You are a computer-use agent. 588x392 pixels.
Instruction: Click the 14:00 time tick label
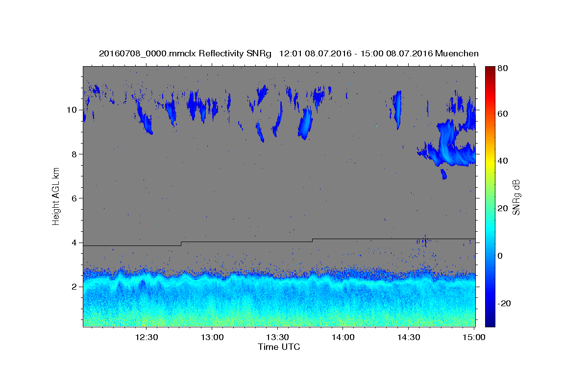(343, 338)
